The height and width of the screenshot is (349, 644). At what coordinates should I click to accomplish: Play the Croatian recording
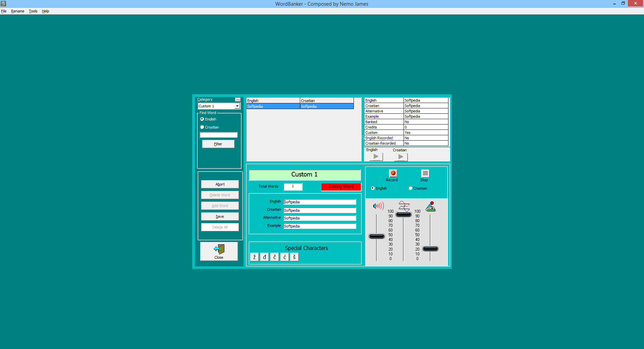(x=401, y=157)
